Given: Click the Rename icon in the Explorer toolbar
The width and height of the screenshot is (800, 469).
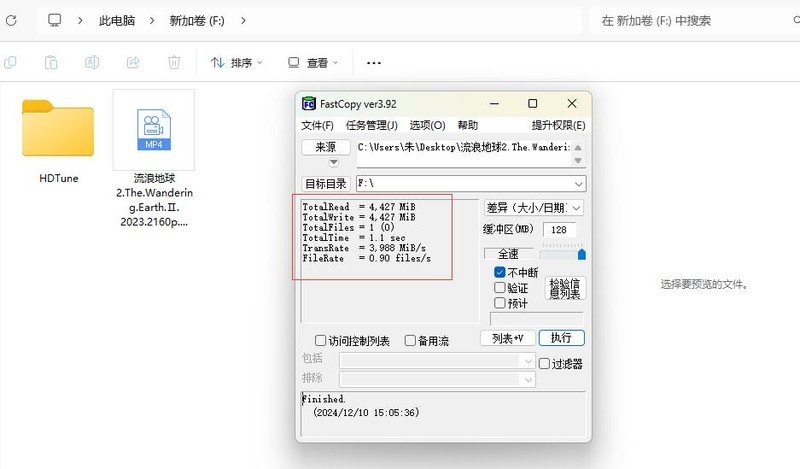Looking at the screenshot, I should click(x=92, y=63).
